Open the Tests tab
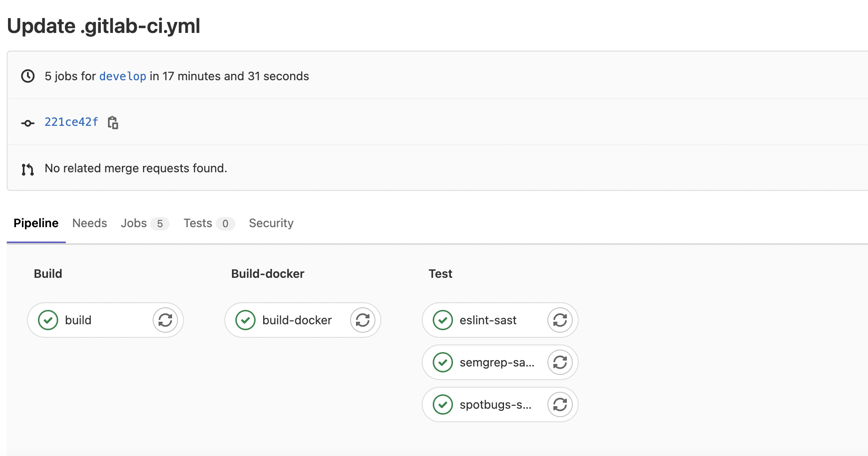This screenshot has height=456, width=868. click(x=198, y=223)
